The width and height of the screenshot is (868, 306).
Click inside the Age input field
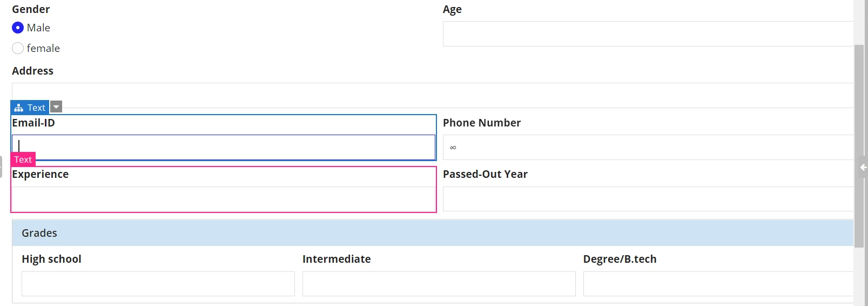click(648, 34)
